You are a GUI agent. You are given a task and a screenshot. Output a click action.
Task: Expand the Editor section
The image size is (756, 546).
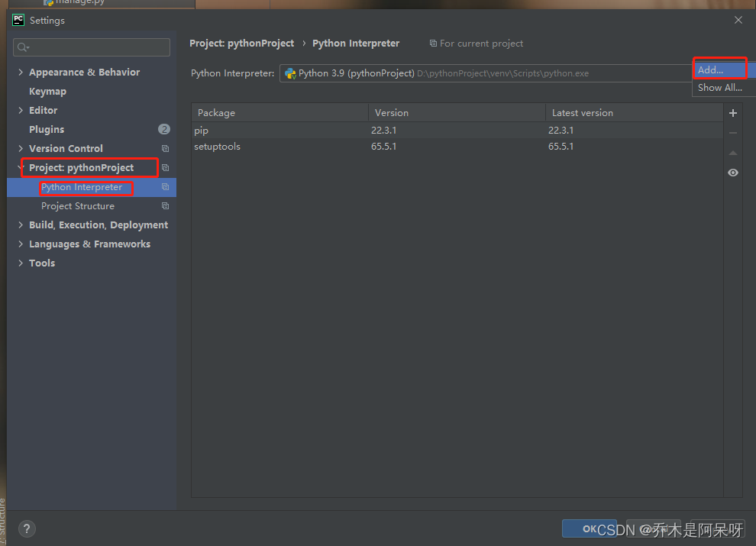point(21,111)
